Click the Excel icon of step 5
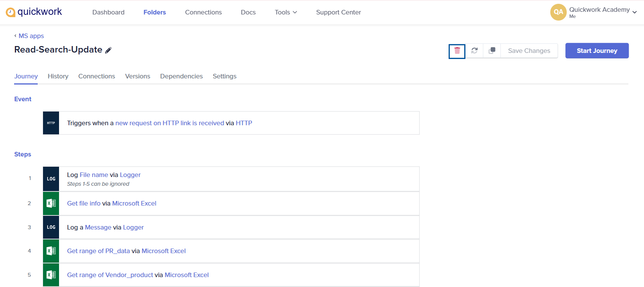The image size is (644, 287). click(x=51, y=275)
